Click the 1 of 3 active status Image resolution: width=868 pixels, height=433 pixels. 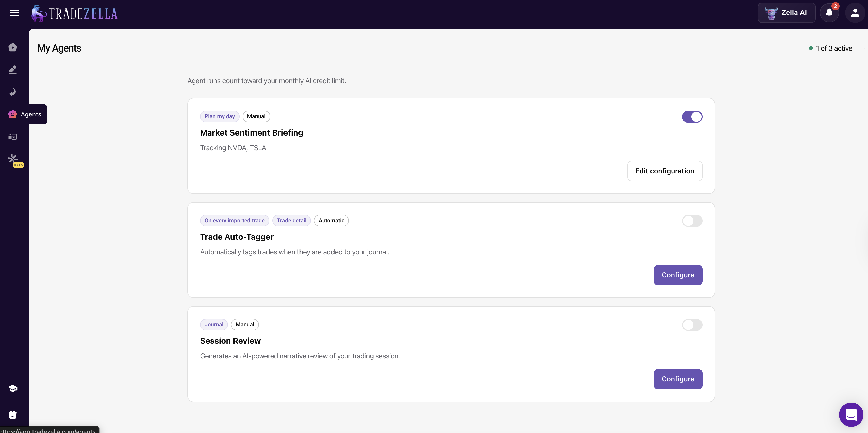point(834,48)
